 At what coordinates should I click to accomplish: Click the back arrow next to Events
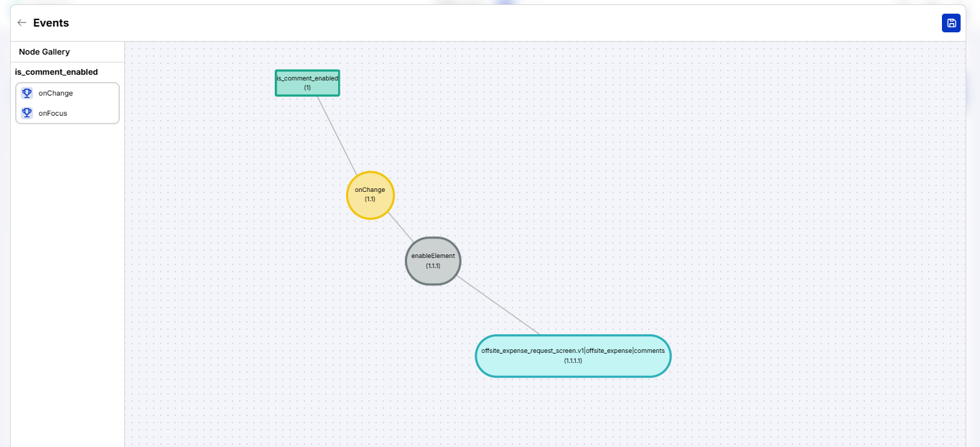[x=22, y=23]
